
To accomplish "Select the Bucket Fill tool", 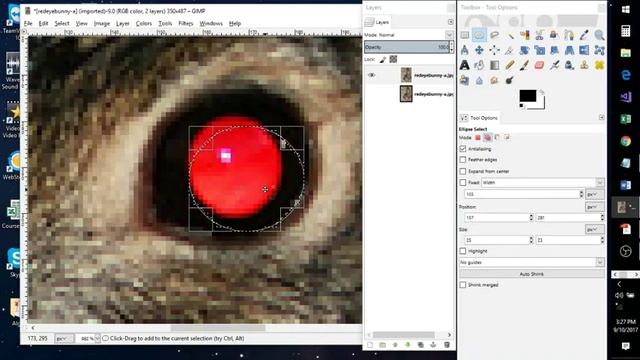I will [x=479, y=65].
